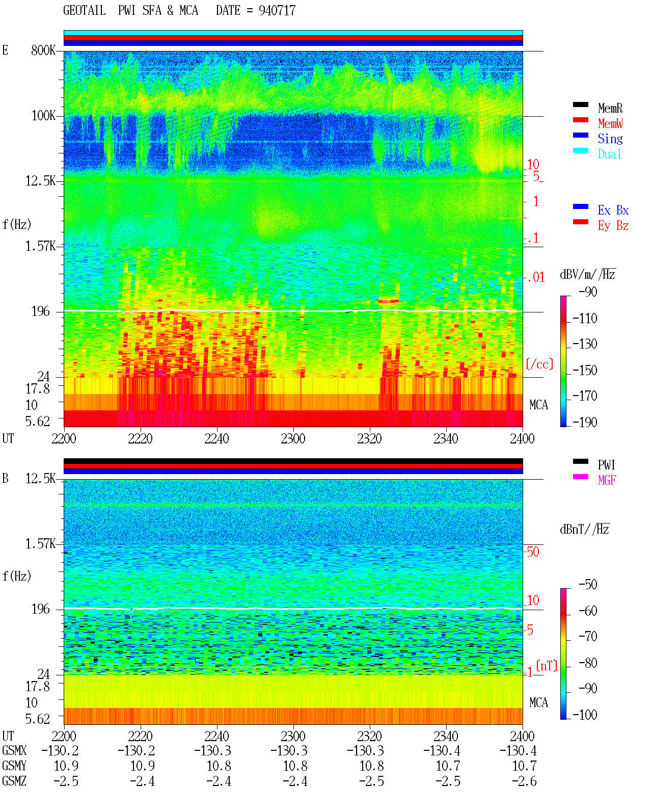Click the MGF legend label
This screenshot has width=652, height=812.
coord(607,480)
